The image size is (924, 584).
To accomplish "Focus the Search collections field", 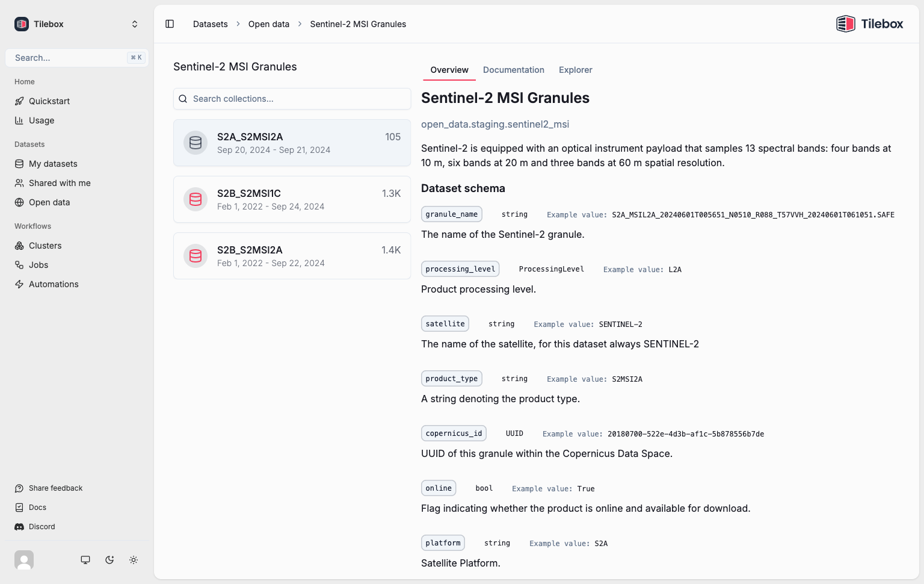I will 292,99.
